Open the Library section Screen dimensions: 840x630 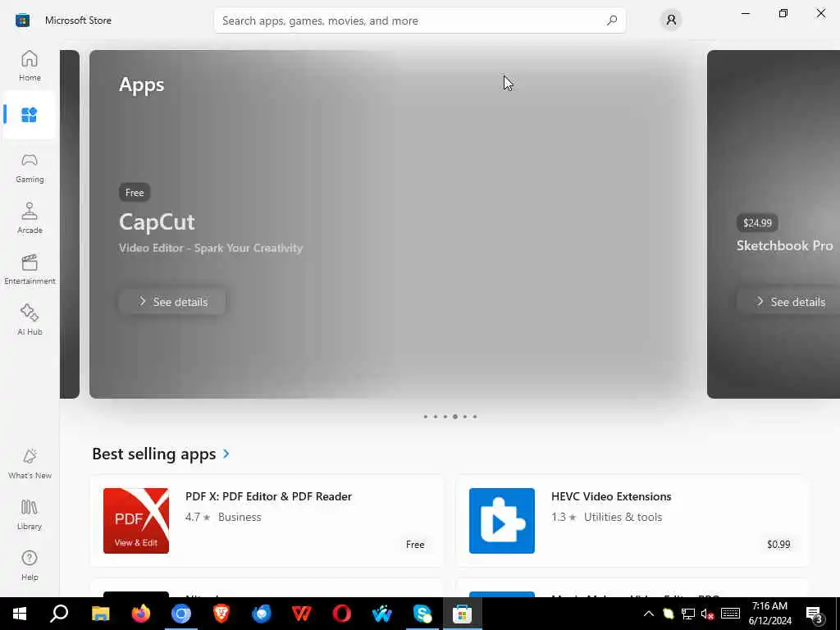pyautogui.click(x=30, y=514)
